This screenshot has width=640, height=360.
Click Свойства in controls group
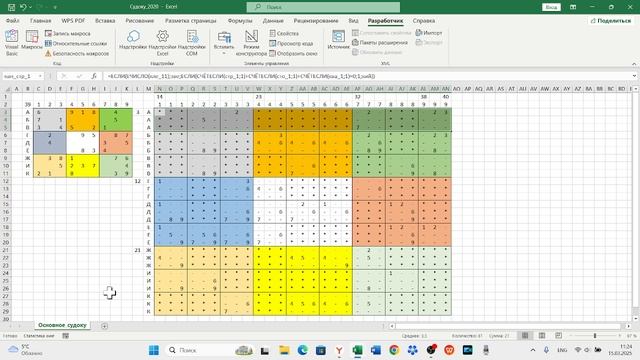[x=284, y=33]
